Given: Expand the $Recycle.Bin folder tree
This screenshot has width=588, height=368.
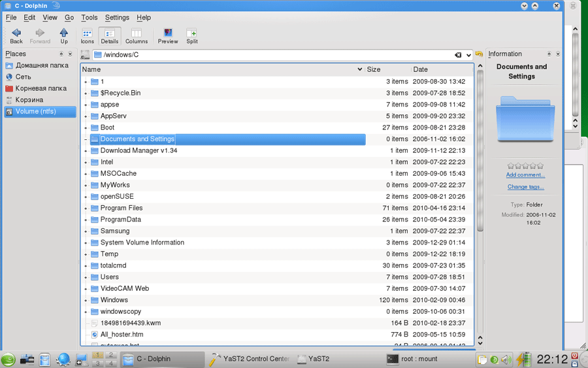Looking at the screenshot, I should 86,93.
